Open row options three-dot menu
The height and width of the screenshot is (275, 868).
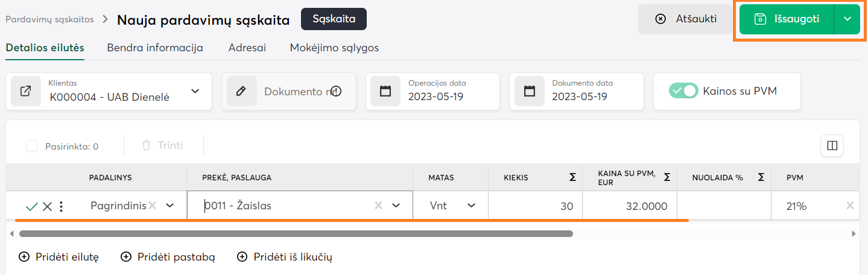(x=61, y=206)
